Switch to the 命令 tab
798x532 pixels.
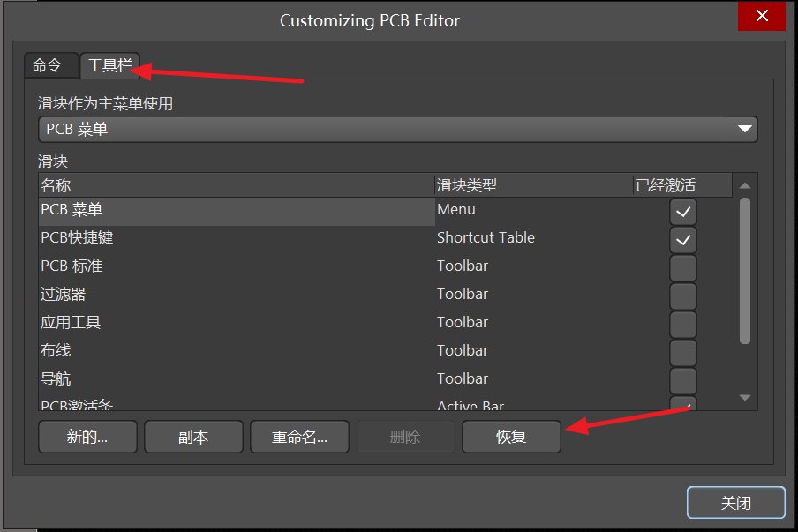tap(51, 65)
